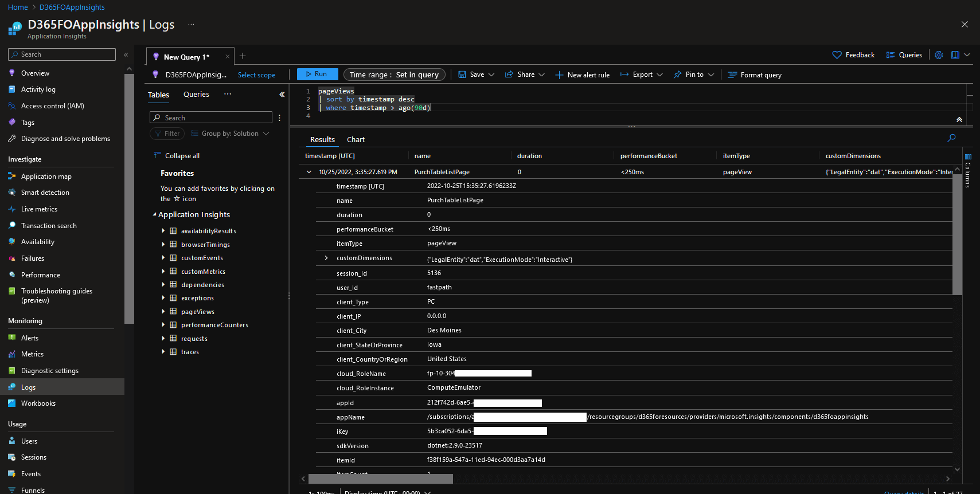980x494 pixels.
Task: Click the results vertical scrollbar
Action: coord(957,234)
